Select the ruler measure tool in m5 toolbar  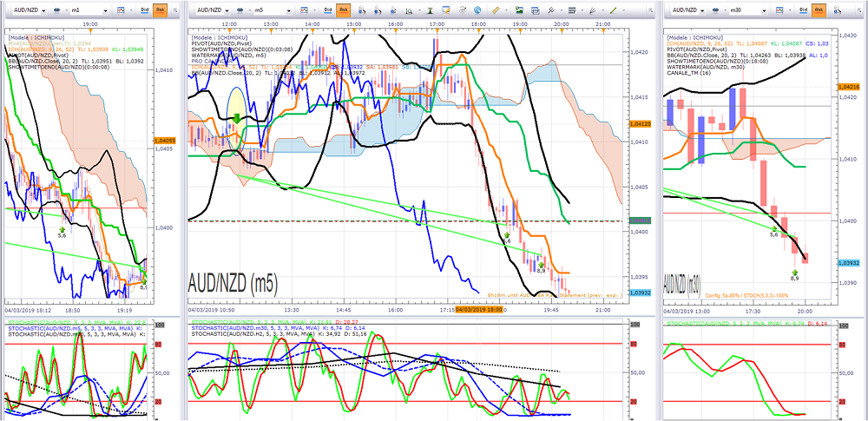[496, 10]
